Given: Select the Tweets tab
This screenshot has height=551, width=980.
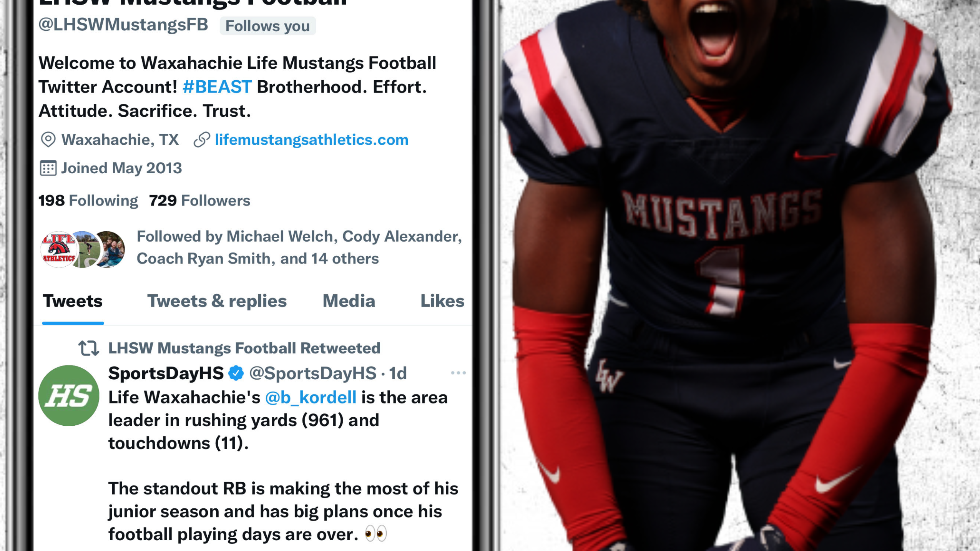Looking at the screenshot, I should click(x=73, y=301).
